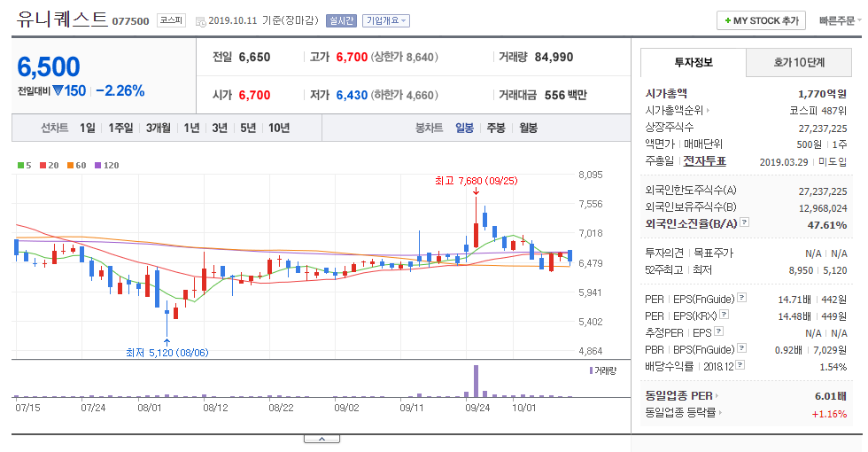Open 동일업종 PER link

pos(681,396)
